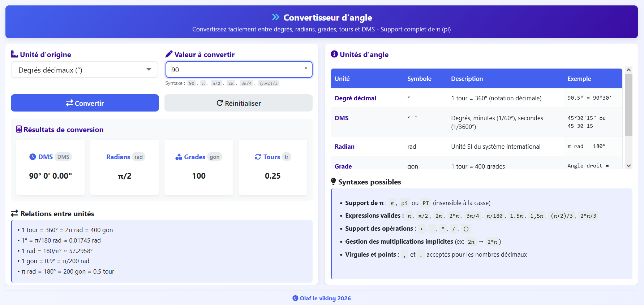Click the Olaf le viking 2026 footer link
The width and height of the screenshot is (644, 305).
[322, 298]
